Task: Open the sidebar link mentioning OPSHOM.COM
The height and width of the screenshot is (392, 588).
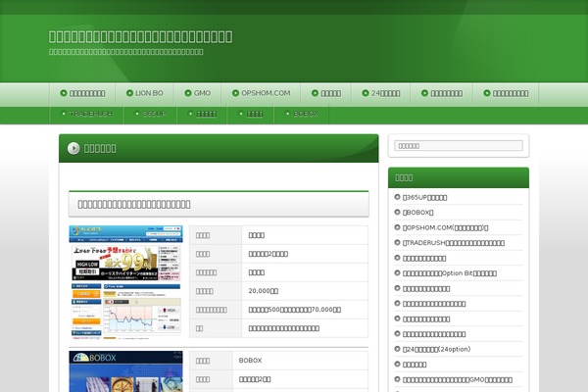Action: point(445,227)
